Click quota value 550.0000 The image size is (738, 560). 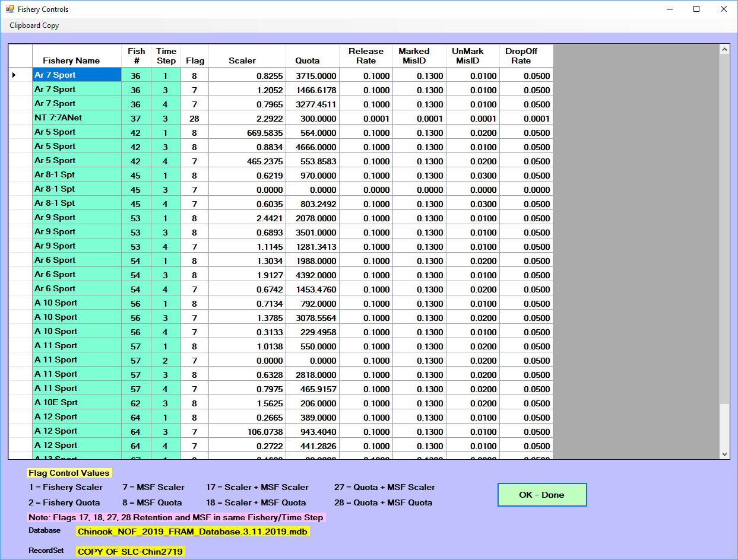[x=312, y=346]
